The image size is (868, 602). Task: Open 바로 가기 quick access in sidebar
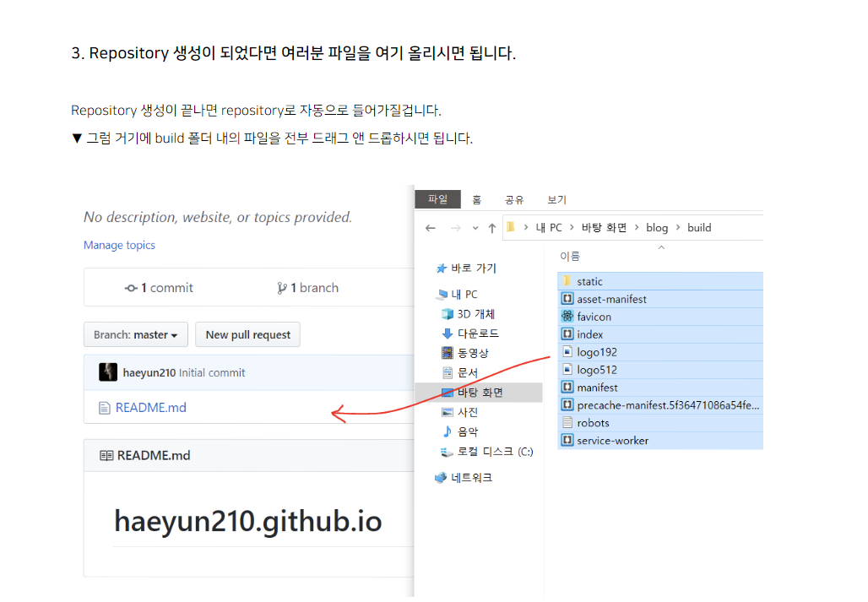click(x=466, y=268)
